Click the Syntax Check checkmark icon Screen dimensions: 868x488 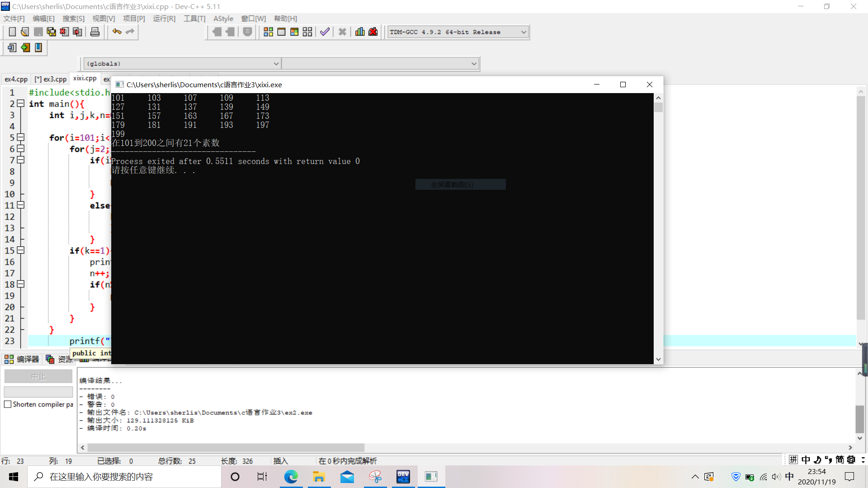(x=325, y=32)
